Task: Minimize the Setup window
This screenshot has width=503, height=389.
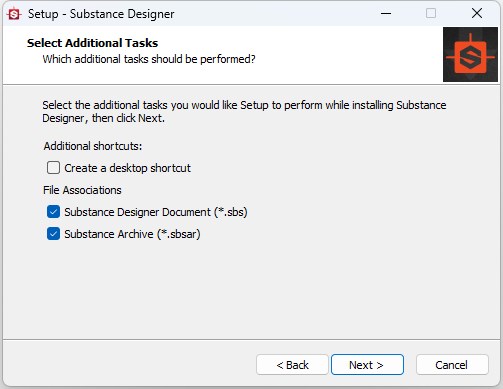Action: [x=386, y=14]
